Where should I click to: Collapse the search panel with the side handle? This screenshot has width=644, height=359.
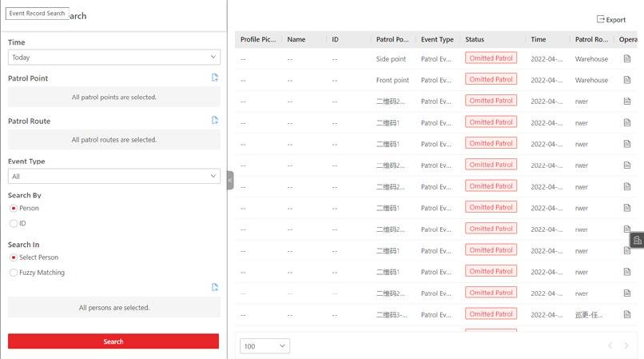[x=230, y=180]
